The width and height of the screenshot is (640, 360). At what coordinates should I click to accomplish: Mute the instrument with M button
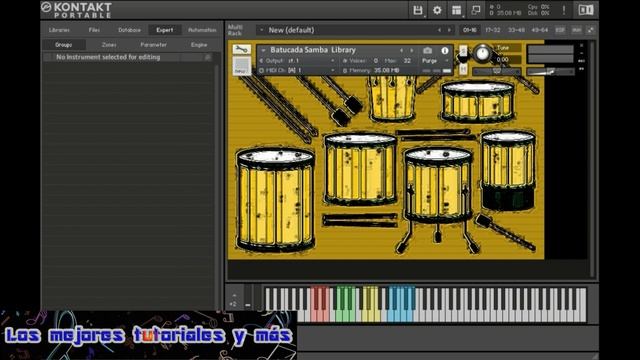pos(463,69)
